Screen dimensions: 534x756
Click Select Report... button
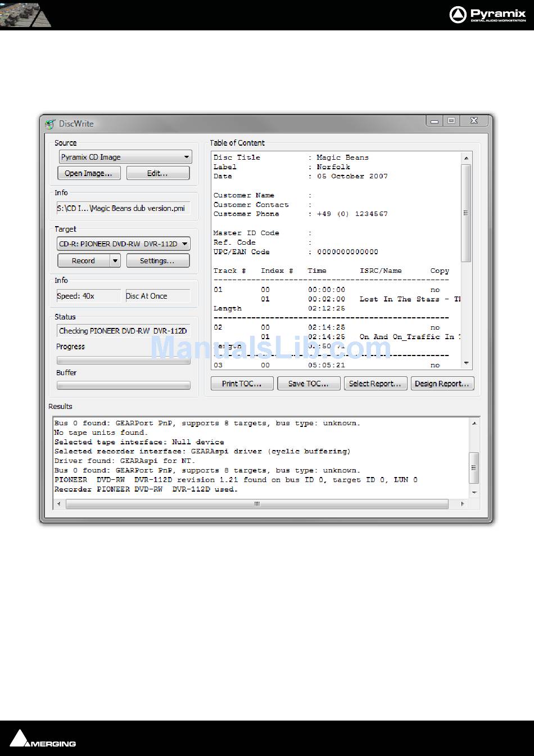pos(375,384)
